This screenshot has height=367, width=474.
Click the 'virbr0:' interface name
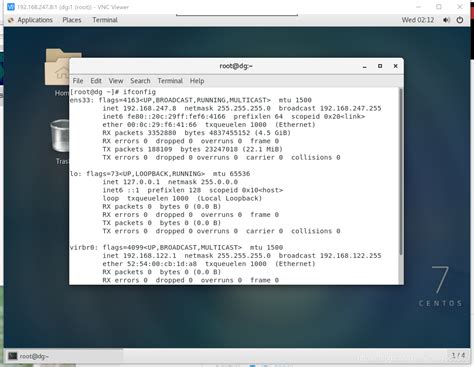click(84, 248)
